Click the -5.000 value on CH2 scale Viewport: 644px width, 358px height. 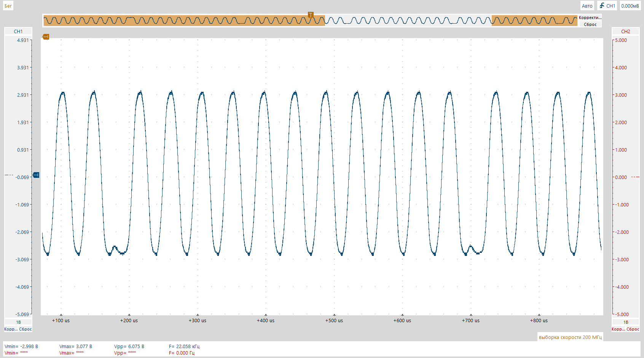click(x=622, y=314)
